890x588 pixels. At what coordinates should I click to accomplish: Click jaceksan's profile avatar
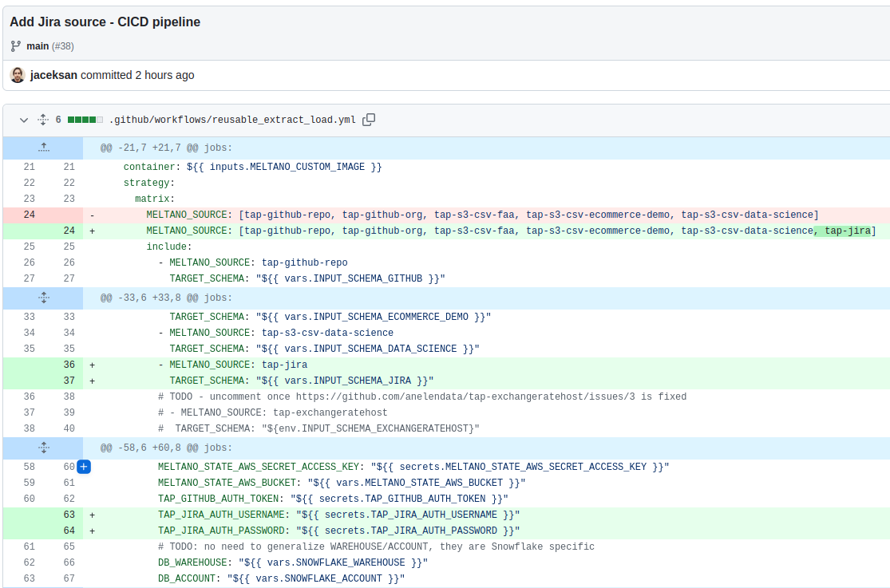pyautogui.click(x=17, y=74)
